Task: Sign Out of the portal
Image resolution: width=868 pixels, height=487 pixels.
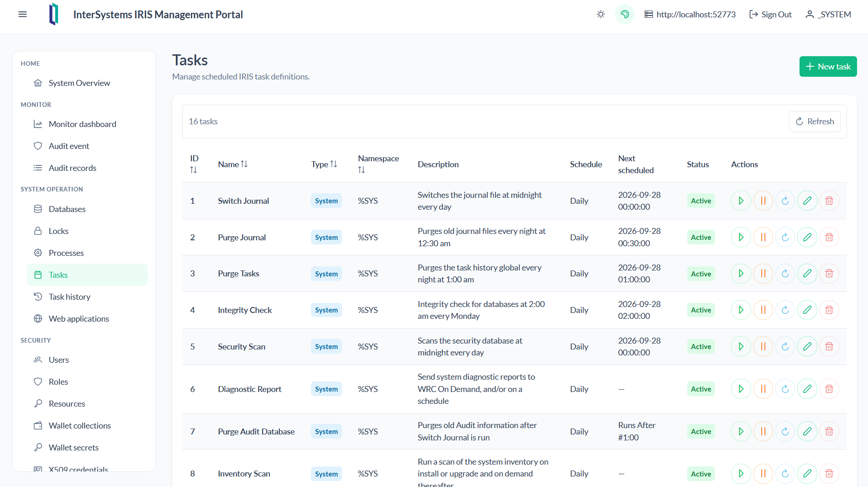Action: 770,14
